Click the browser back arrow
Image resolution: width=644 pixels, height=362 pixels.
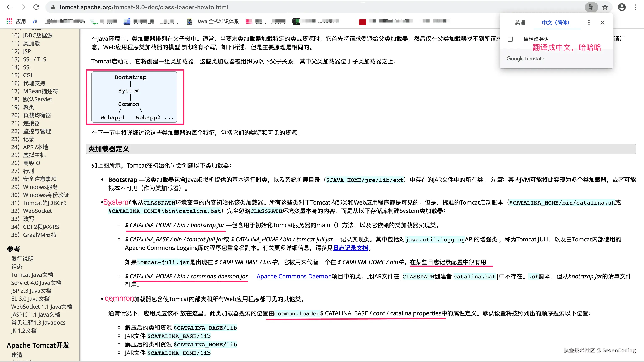[9, 7]
